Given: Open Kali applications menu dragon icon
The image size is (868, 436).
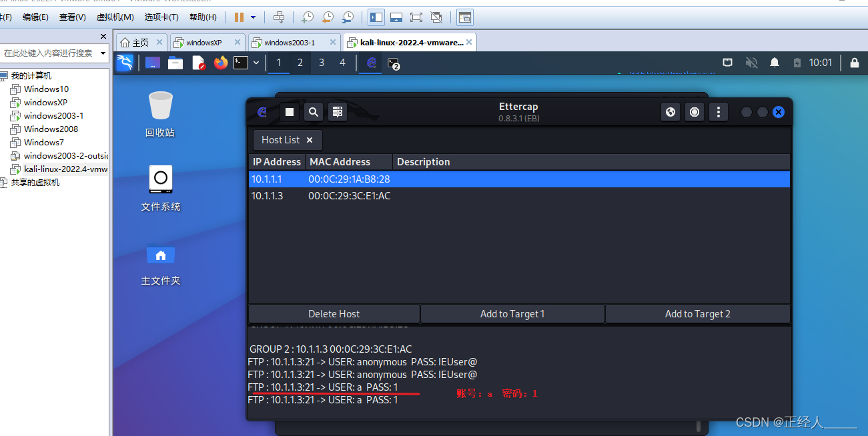Looking at the screenshot, I should point(125,63).
